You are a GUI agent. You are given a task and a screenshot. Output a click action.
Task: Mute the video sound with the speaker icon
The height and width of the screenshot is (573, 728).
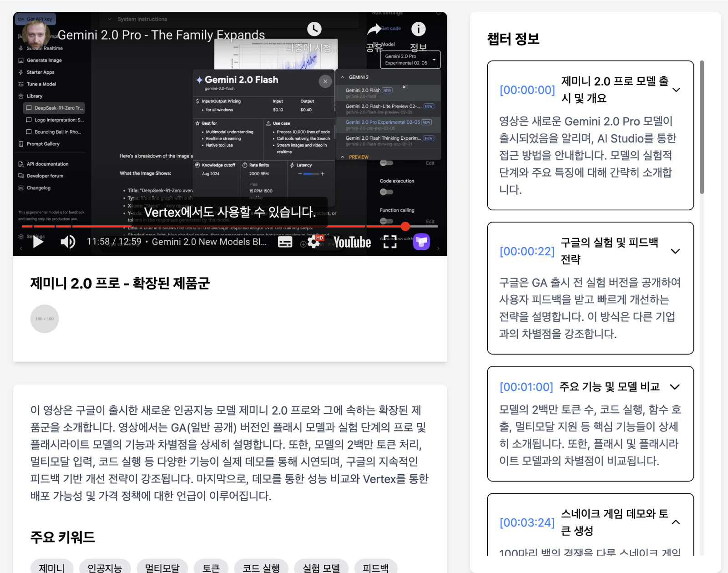point(68,242)
